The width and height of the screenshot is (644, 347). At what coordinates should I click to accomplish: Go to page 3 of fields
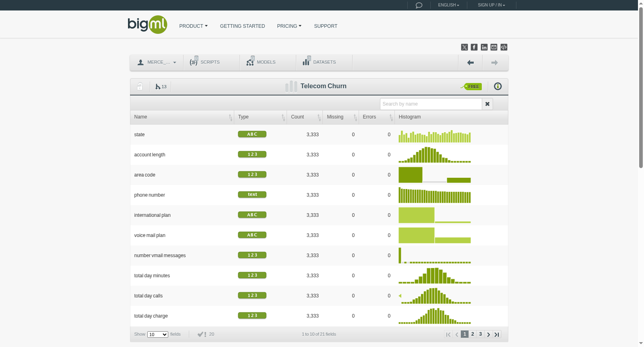coord(480,334)
